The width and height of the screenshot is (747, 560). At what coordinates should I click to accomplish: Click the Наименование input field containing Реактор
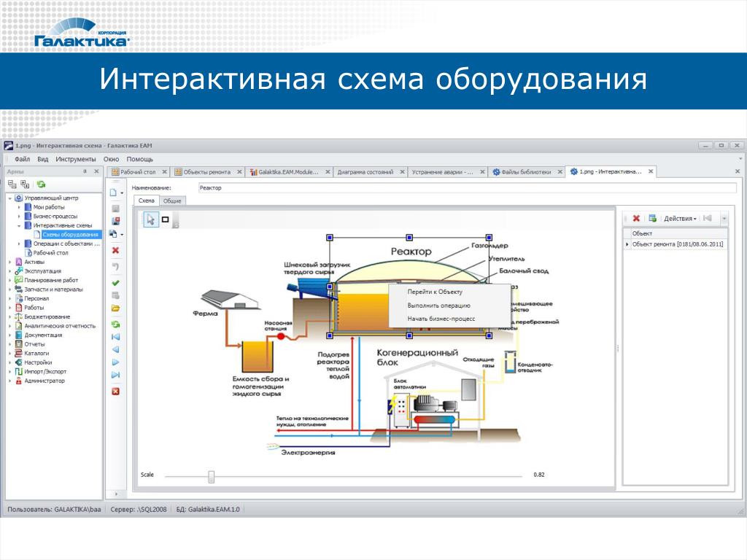[x=467, y=187]
